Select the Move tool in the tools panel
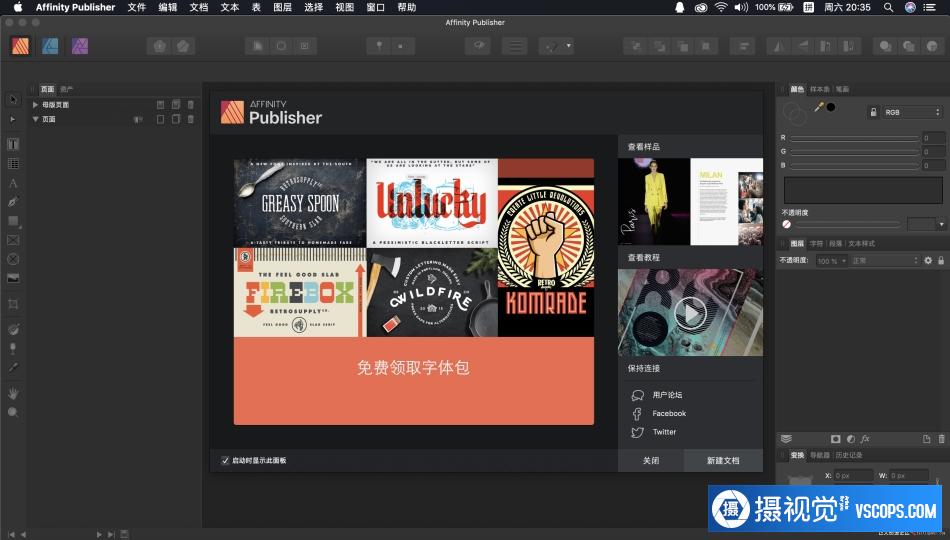950x540 pixels. [x=13, y=99]
